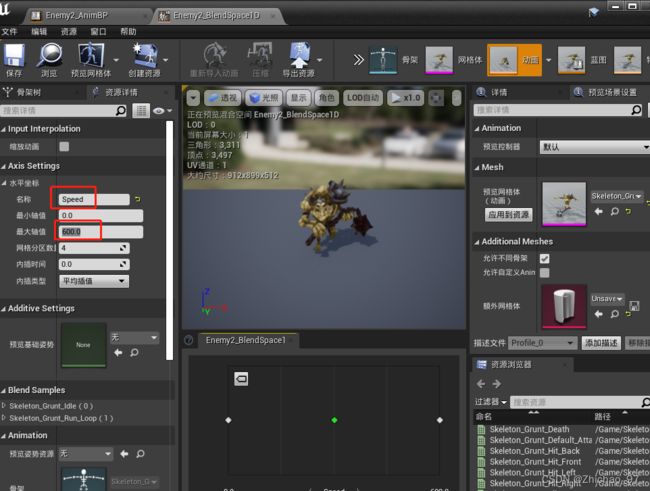Click the x1.0 playback speed button
Screen dimensions: 650x491
click(406, 98)
